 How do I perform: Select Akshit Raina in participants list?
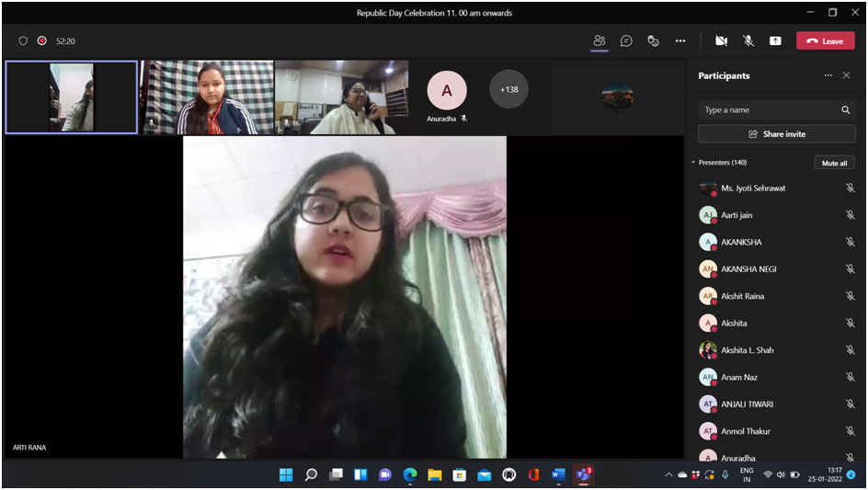(x=742, y=296)
